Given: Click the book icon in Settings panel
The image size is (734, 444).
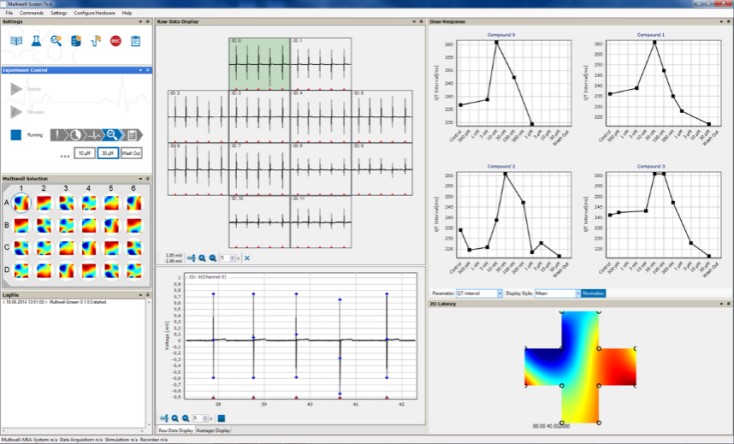Looking at the screenshot, I should click(16, 41).
